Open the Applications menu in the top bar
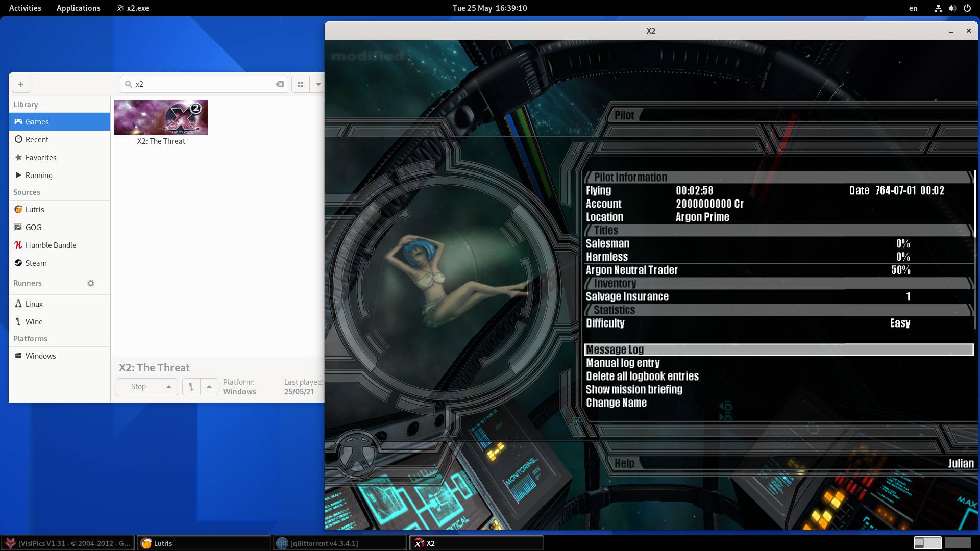This screenshot has width=980, height=551. coord(79,8)
